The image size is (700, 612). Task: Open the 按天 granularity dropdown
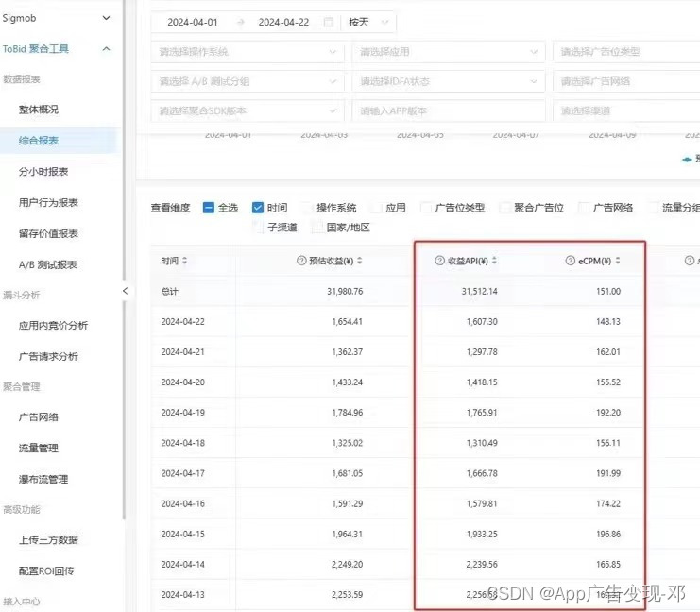pyautogui.click(x=368, y=22)
